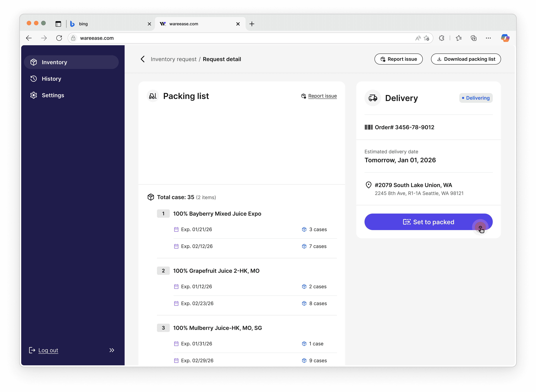The height and width of the screenshot is (392, 536).
Task: Click the Inventory request breadcrumb
Action: [173, 59]
